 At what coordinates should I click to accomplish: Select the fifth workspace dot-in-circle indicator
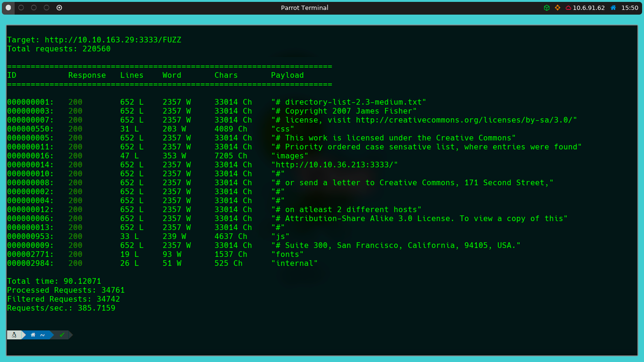59,8
